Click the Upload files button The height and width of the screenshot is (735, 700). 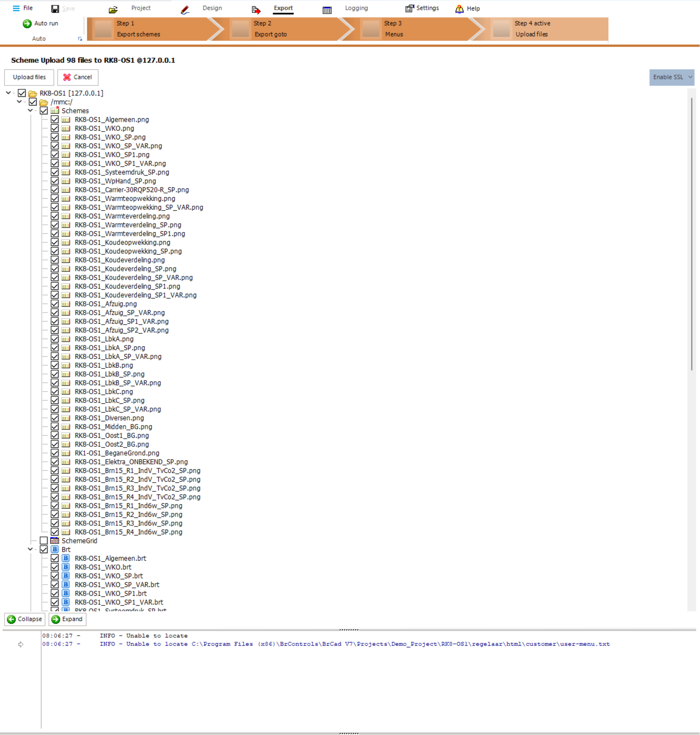pyautogui.click(x=29, y=77)
